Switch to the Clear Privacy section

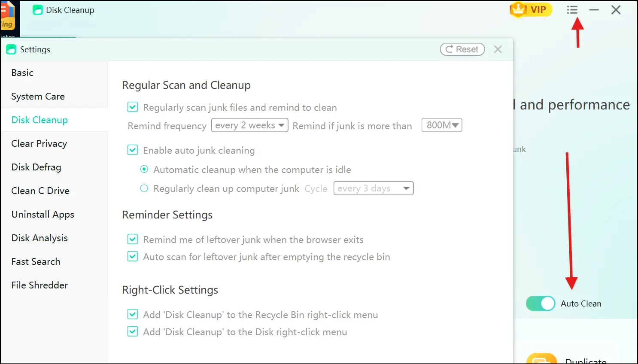pos(39,143)
